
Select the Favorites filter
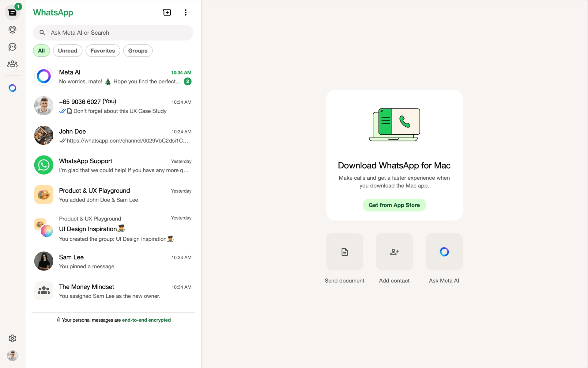coord(103,51)
